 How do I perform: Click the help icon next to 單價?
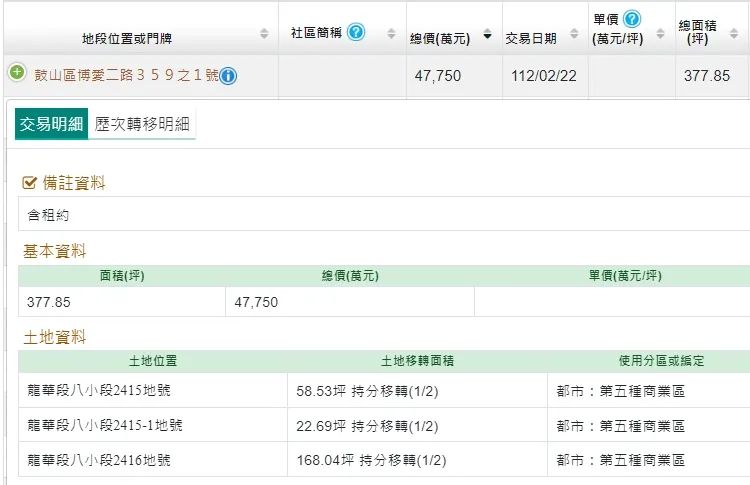631,19
